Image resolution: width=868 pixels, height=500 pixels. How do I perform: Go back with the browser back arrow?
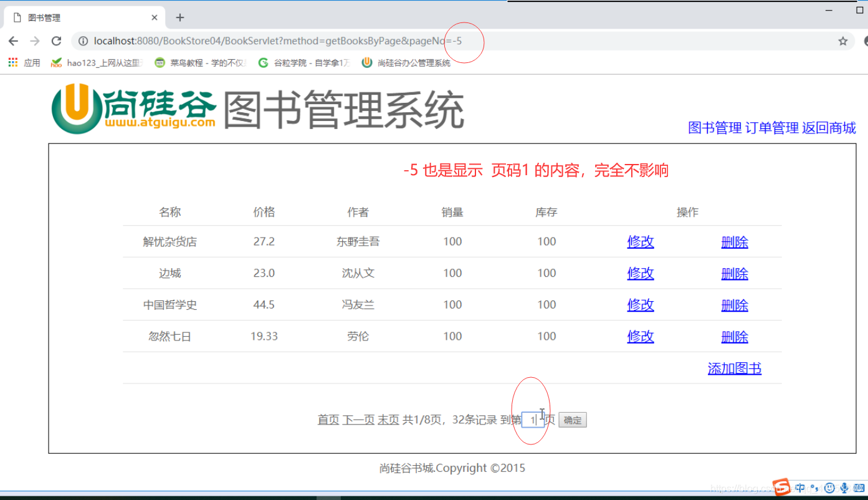(13, 41)
